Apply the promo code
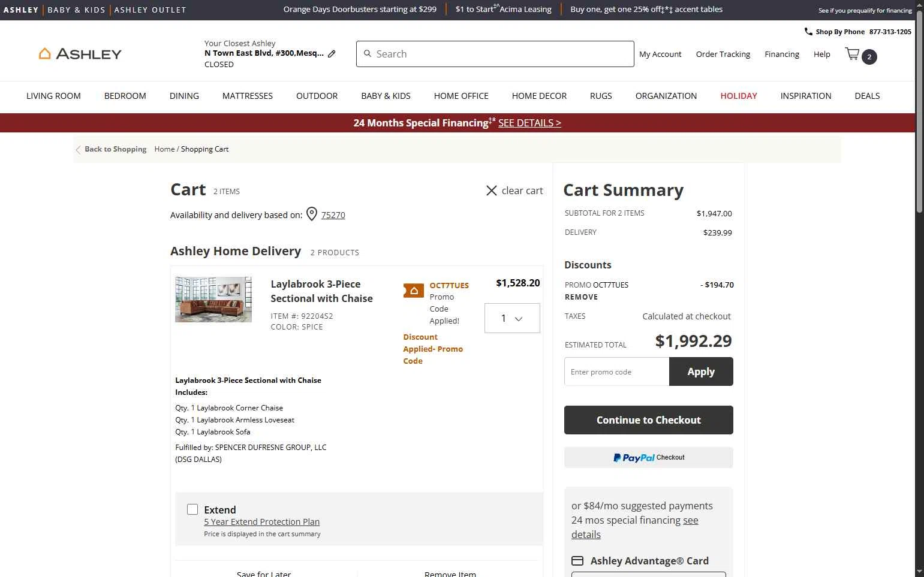This screenshot has height=577, width=924. point(700,371)
